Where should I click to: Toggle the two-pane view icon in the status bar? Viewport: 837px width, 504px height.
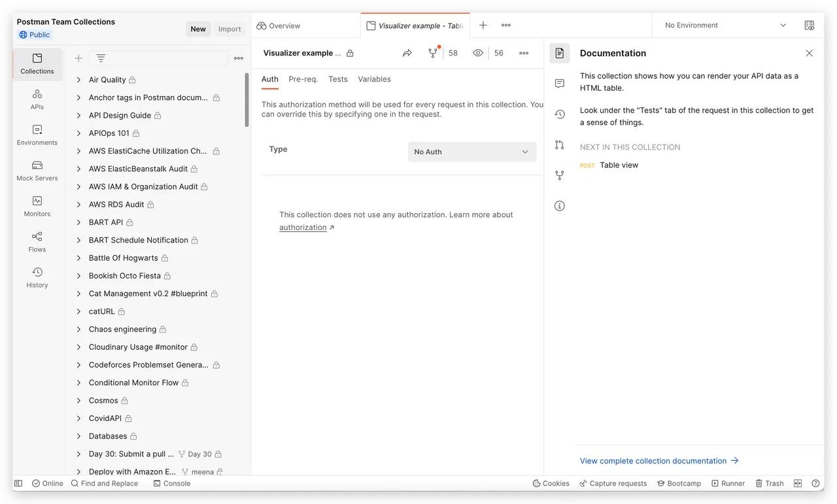798,484
